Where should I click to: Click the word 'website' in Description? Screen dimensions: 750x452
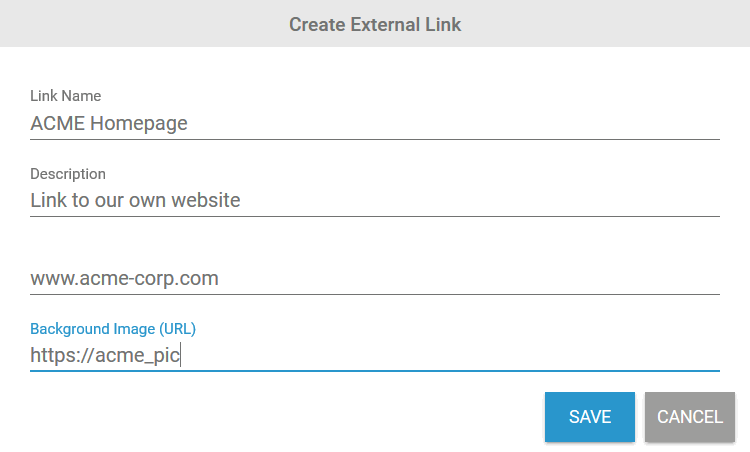[205, 201]
